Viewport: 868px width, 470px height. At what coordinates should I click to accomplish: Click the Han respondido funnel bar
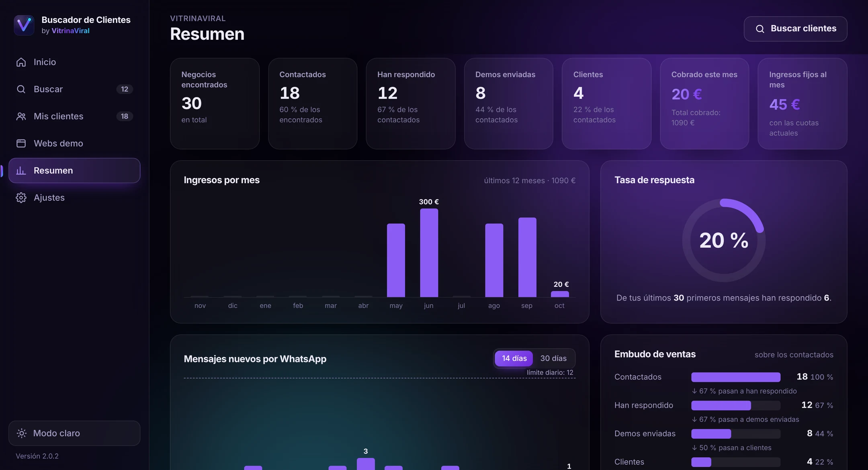pos(736,405)
